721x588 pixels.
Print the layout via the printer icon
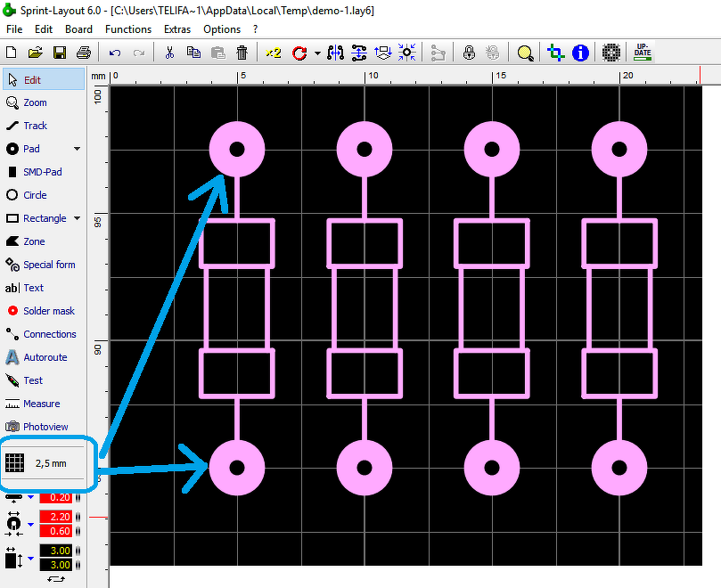tap(84, 53)
